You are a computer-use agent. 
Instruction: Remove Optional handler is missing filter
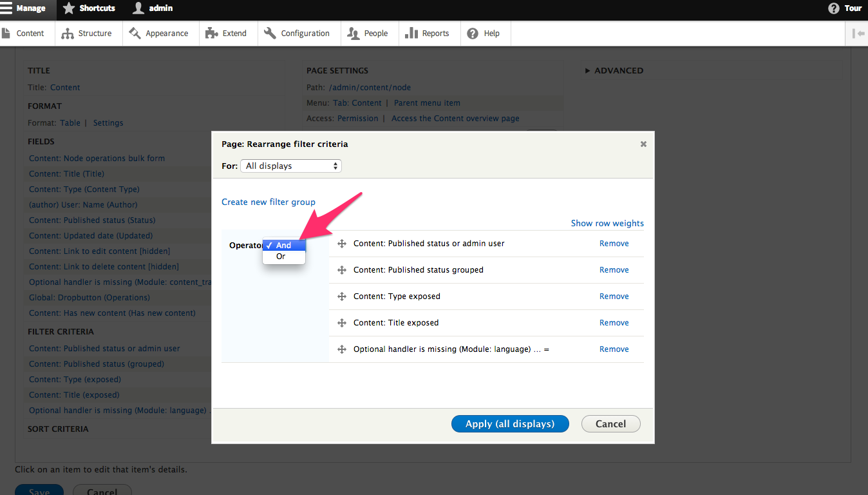614,349
